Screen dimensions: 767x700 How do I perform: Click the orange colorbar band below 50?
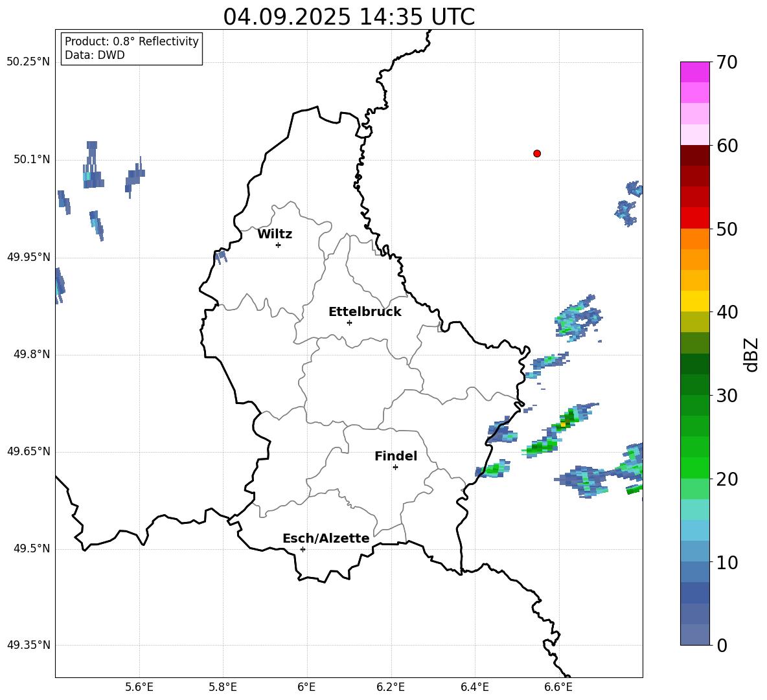coord(694,238)
